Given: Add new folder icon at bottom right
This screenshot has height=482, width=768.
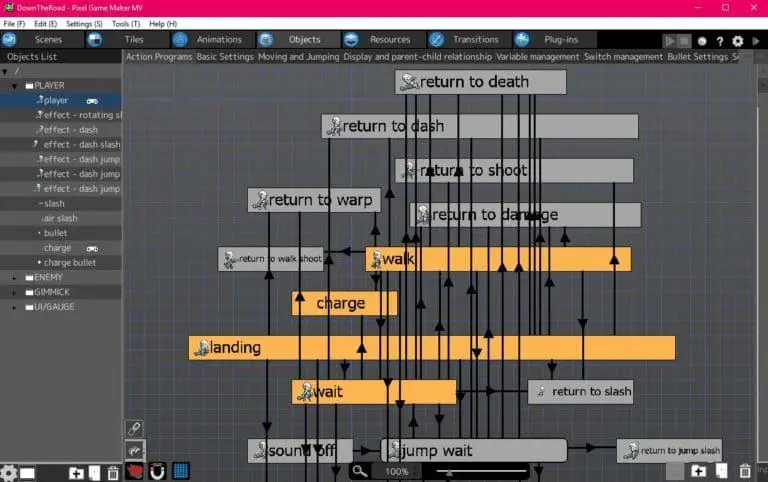Looking at the screenshot, I should point(698,471).
